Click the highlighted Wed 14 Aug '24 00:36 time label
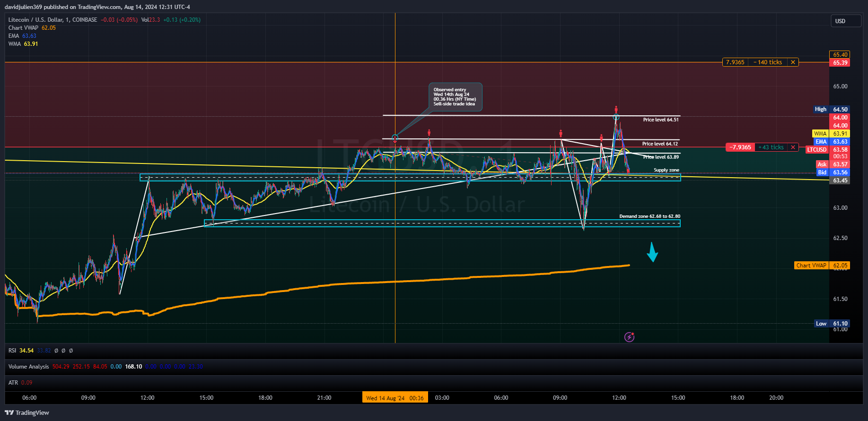Screen dimensions: 868x421 click(x=395, y=398)
